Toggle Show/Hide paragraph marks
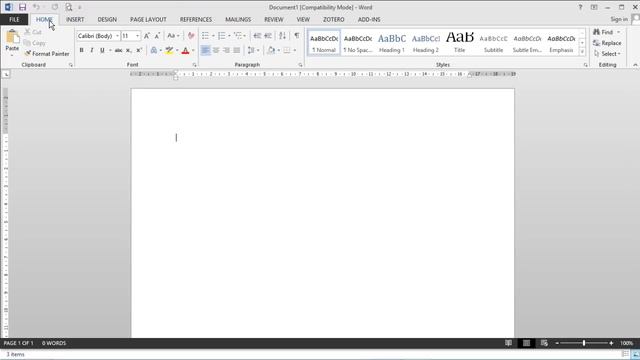 coord(297,36)
